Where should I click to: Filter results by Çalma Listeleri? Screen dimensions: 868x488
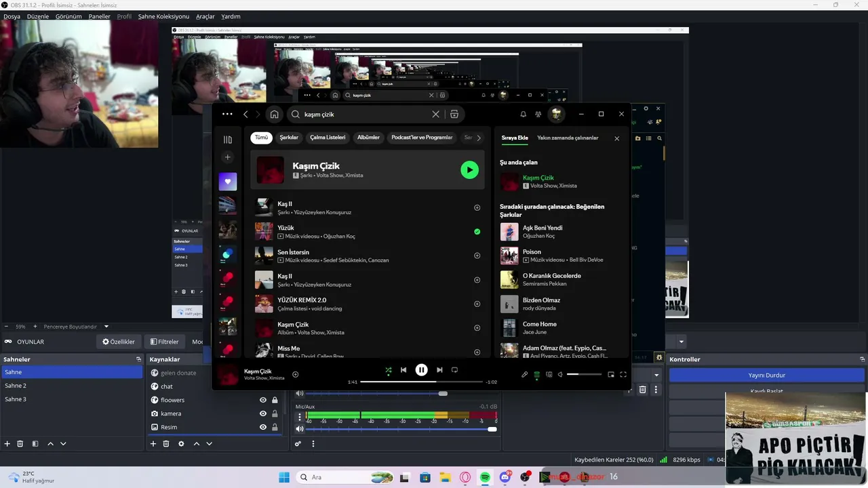328,138
